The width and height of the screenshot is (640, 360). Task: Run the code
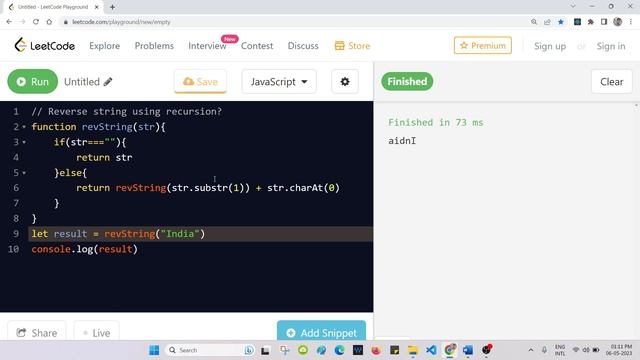tap(33, 82)
